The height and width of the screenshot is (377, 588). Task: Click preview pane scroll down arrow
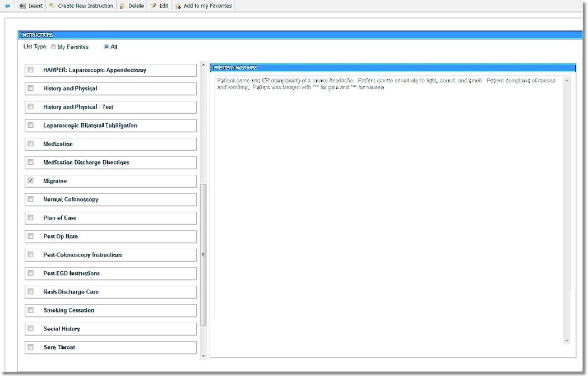click(567, 341)
